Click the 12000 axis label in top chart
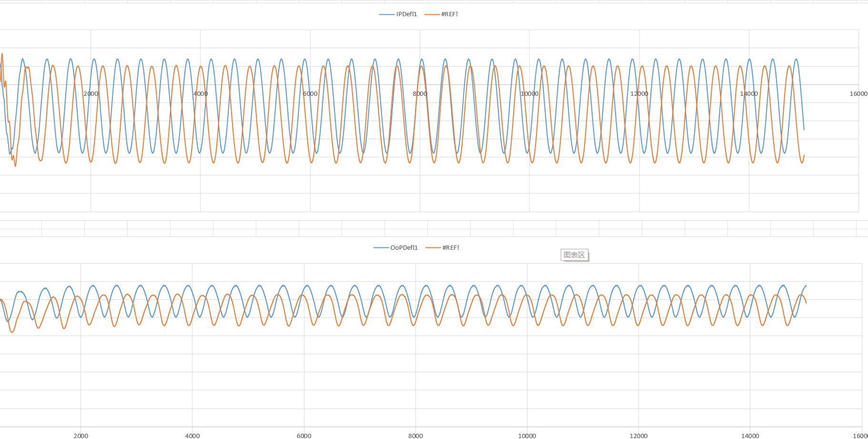Image resolution: width=868 pixels, height=439 pixels. [639, 94]
